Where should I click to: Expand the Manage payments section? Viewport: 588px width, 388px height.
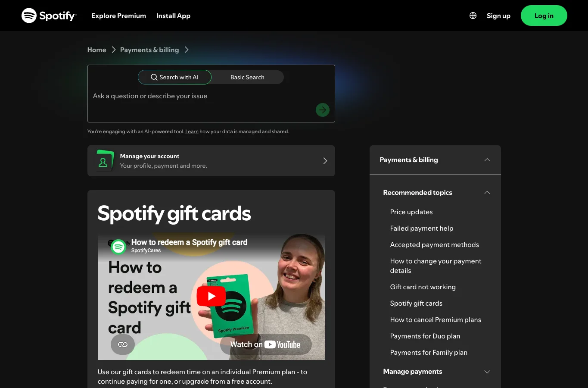[437, 371]
